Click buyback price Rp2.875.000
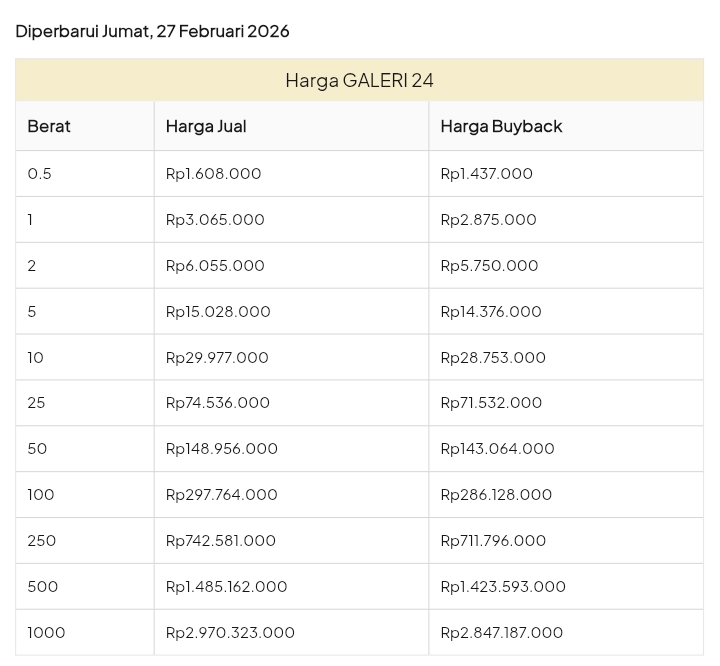 [488, 220]
